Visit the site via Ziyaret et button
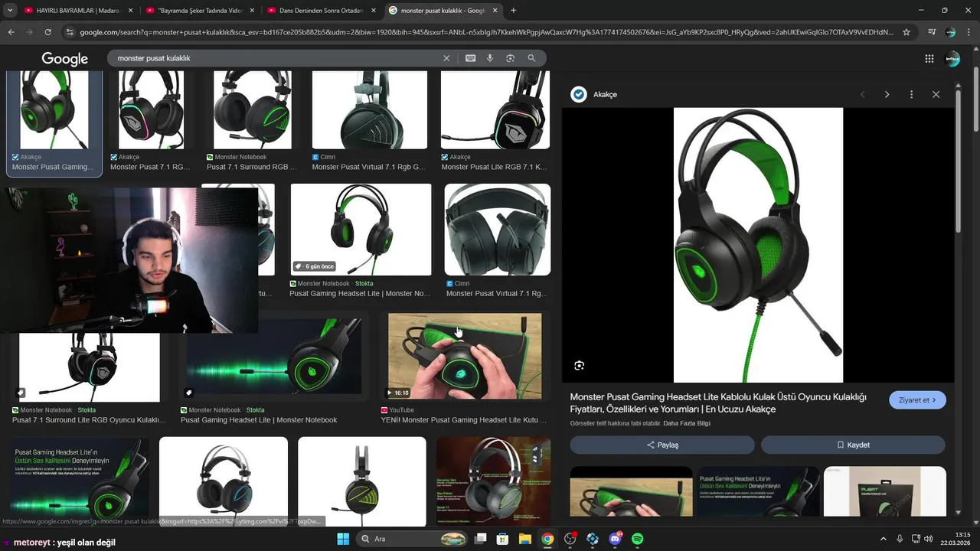 (917, 400)
